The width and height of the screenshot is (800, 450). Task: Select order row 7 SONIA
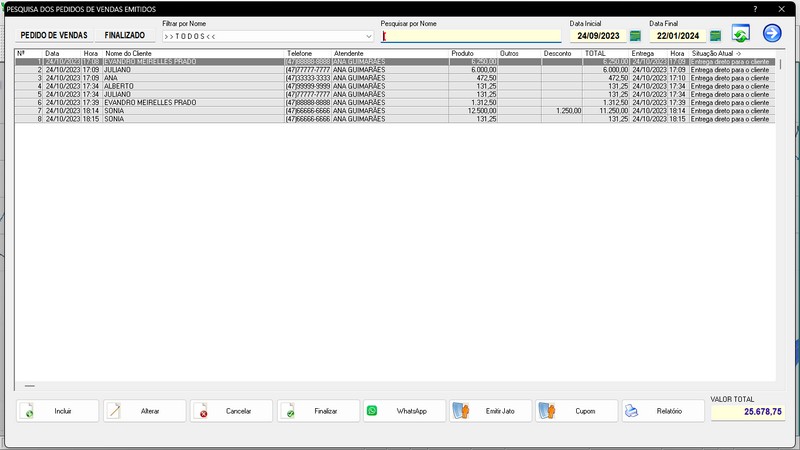coord(395,111)
